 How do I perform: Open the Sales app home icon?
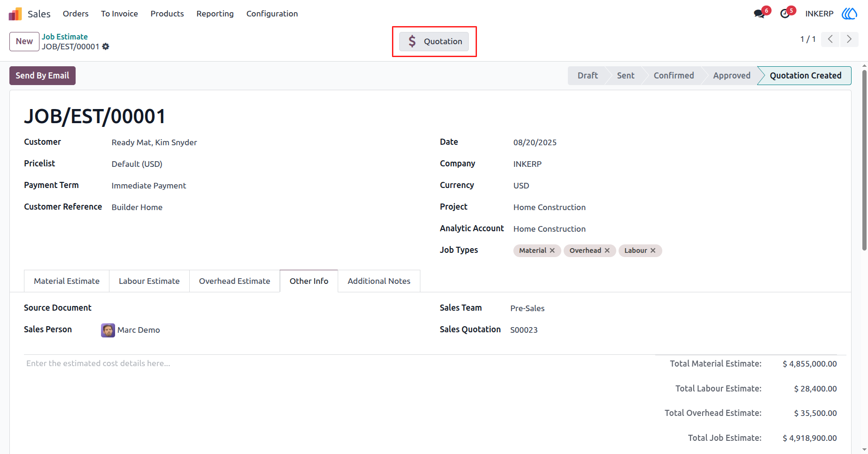[x=15, y=14]
